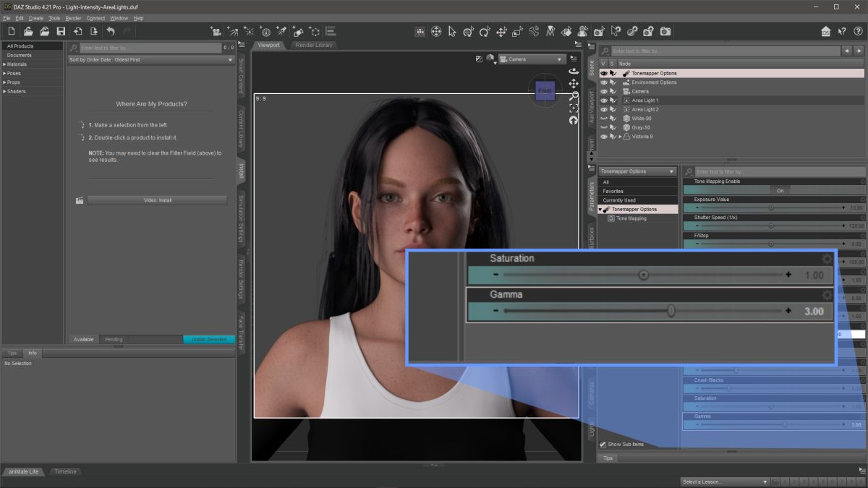Open the Camera view dropdown
Image resolution: width=868 pixels, height=488 pixels.
[532, 59]
